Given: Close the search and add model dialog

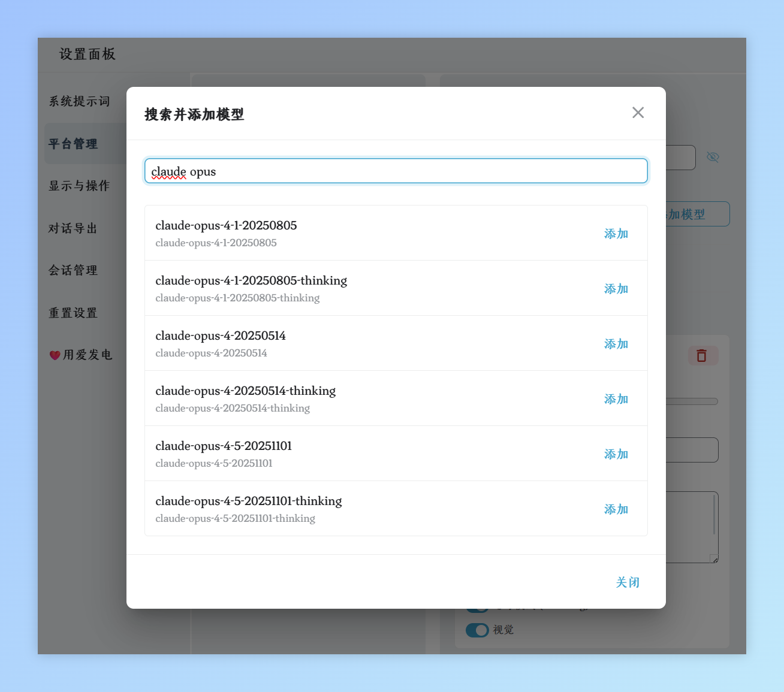Looking at the screenshot, I should click(x=638, y=113).
